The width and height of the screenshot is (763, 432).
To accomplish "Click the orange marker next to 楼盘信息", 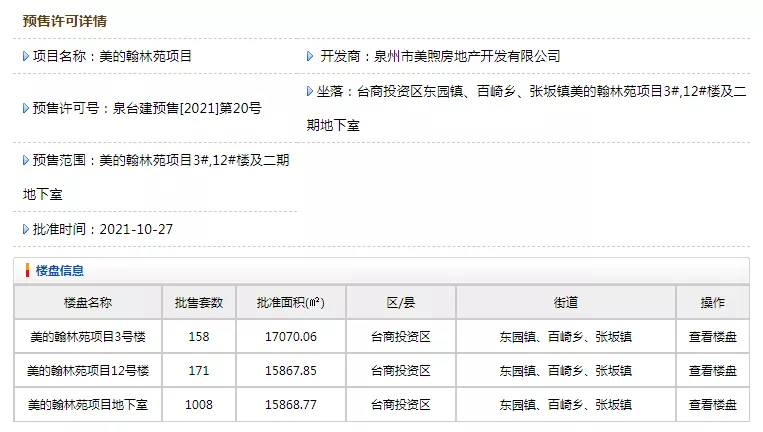I will 27,270.
